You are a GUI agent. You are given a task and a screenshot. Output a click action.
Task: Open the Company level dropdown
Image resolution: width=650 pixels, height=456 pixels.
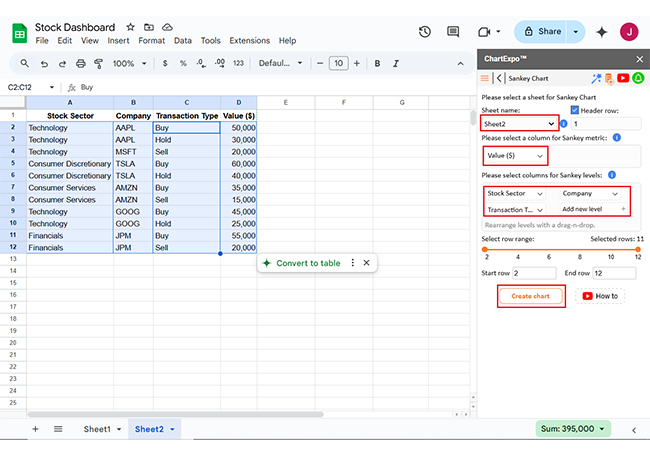590,194
